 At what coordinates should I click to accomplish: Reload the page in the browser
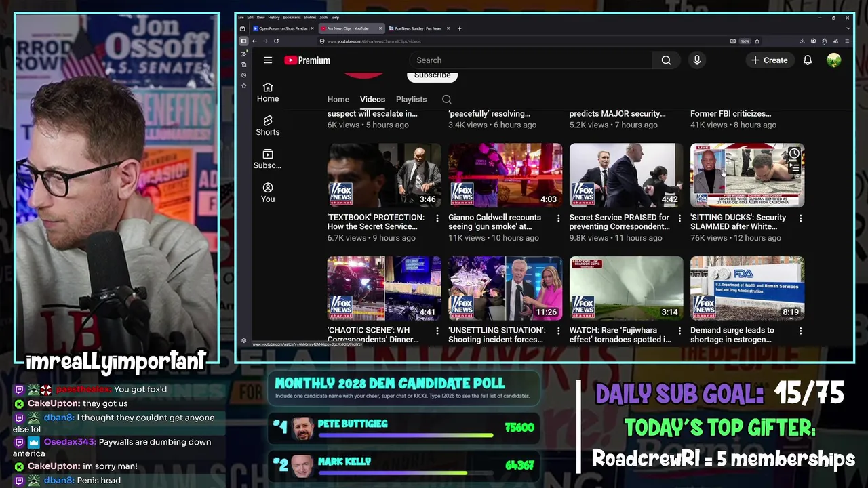click(276, 41)
